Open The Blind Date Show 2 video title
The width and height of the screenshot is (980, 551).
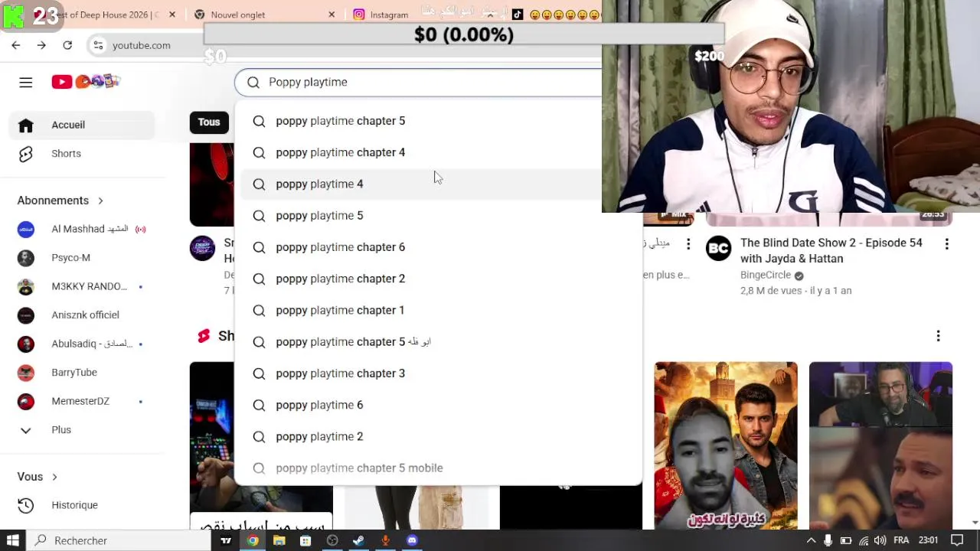click(x=831, y=251)
